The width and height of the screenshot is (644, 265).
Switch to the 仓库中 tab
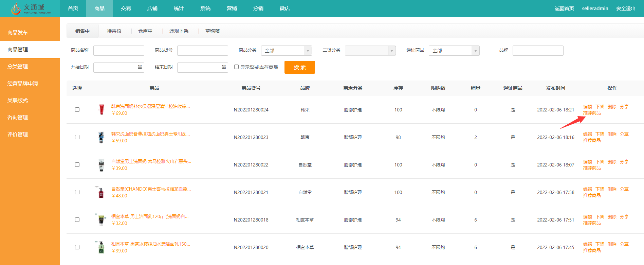[145, 31]
